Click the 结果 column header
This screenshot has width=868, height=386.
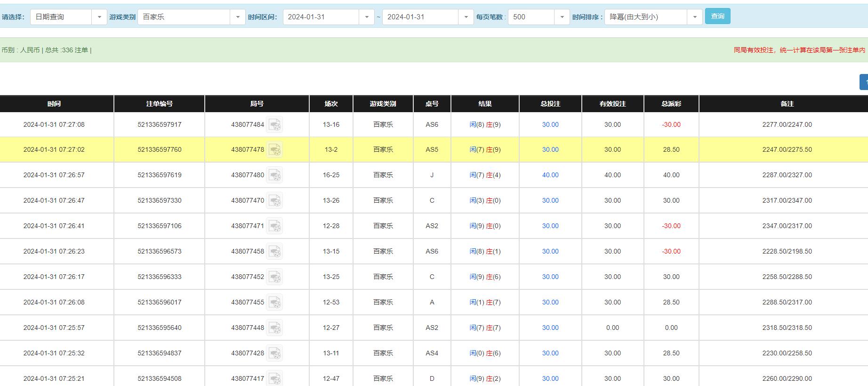[x=485, y=104]
